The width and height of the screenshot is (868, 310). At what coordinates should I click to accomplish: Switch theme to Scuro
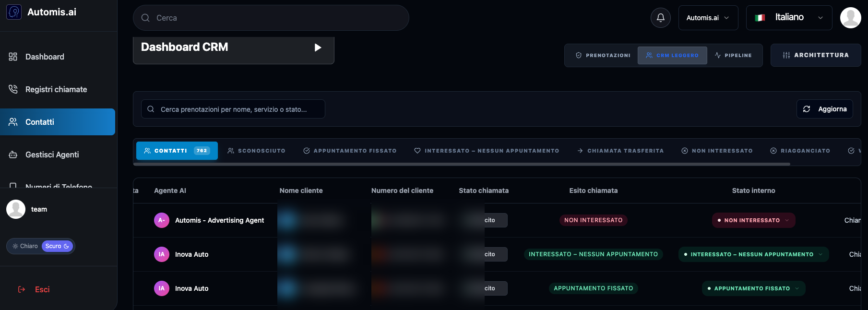coord(57,246)
